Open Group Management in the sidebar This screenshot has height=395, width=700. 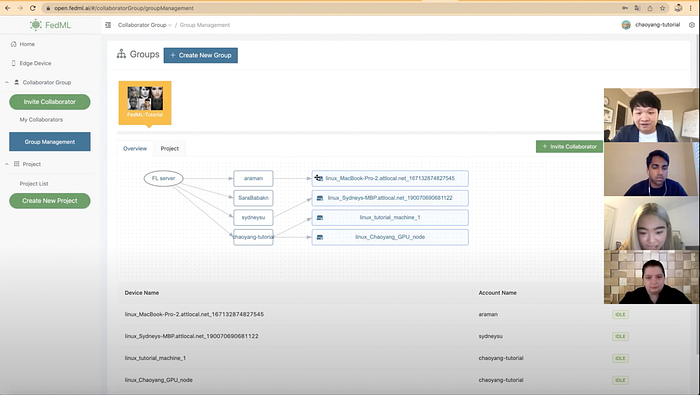click(50, 141)
